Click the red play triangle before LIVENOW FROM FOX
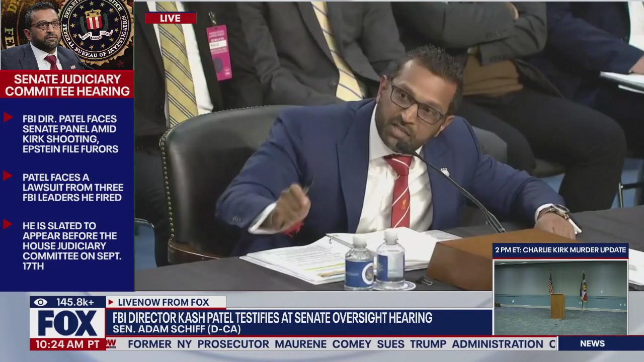 [x=110, y=302]
